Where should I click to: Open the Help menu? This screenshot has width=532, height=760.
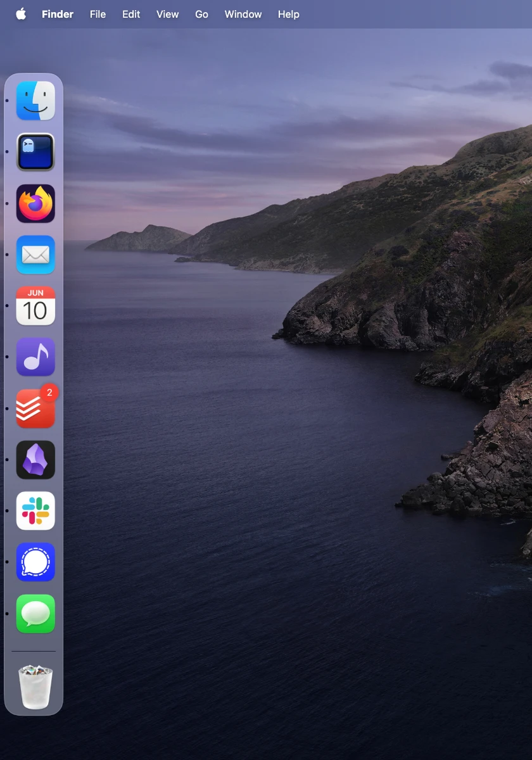(x=288, y=14)
